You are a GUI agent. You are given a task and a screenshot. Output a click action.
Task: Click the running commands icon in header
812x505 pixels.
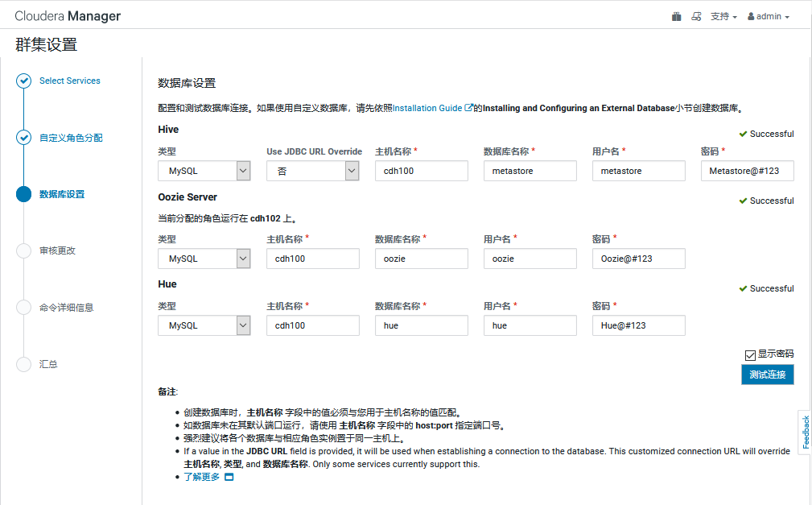[696, 15]
